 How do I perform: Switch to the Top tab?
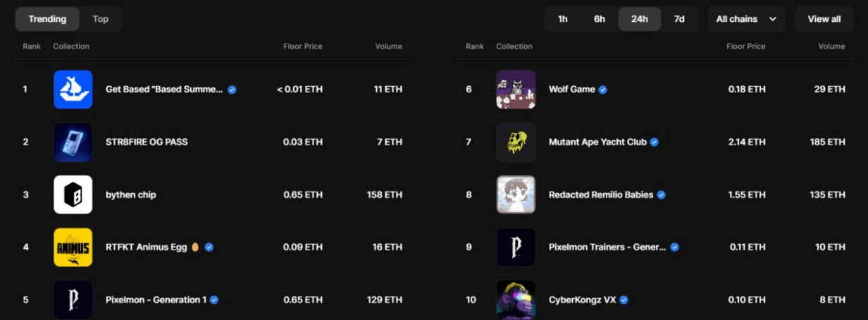101,19
